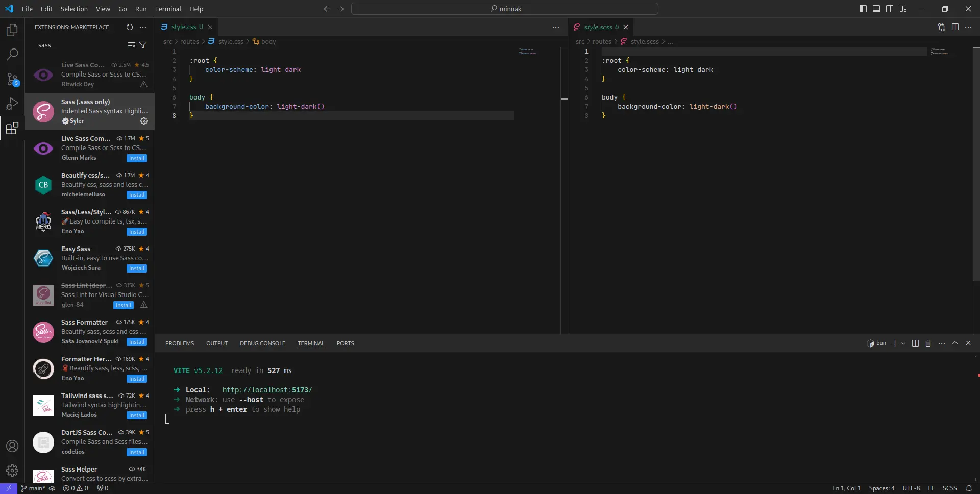Kill the terminal with trash icon
This screenshot has height=494, width=980.
point(928,343)
